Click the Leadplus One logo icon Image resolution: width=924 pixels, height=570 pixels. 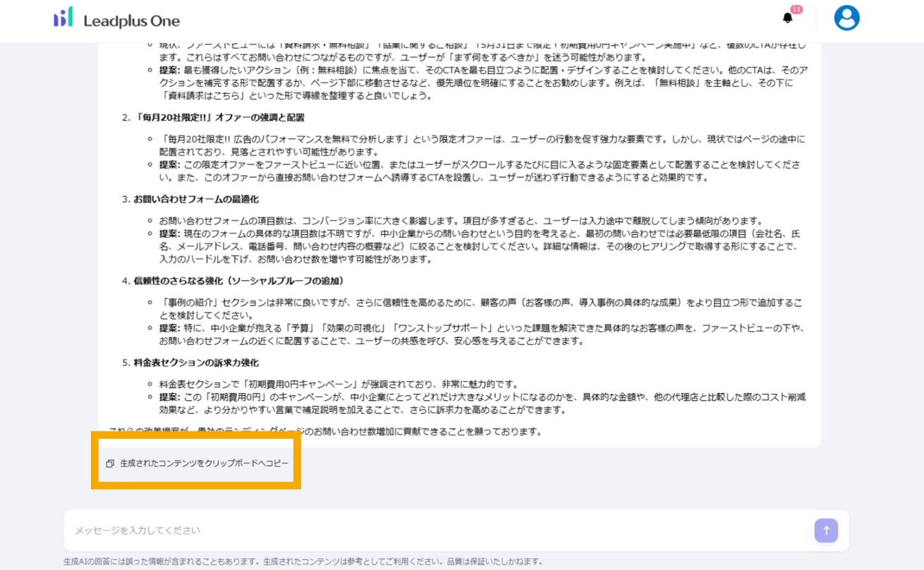click(63, 18)
